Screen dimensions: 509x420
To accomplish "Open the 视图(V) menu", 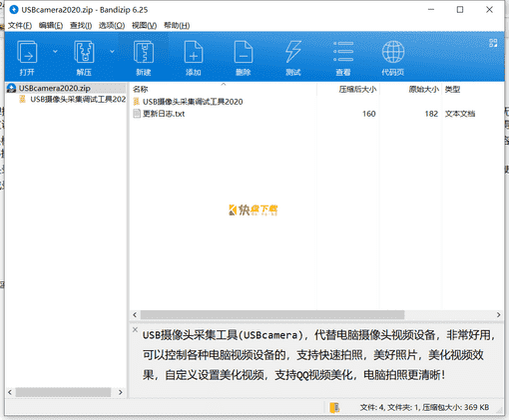I will point(144,25).
